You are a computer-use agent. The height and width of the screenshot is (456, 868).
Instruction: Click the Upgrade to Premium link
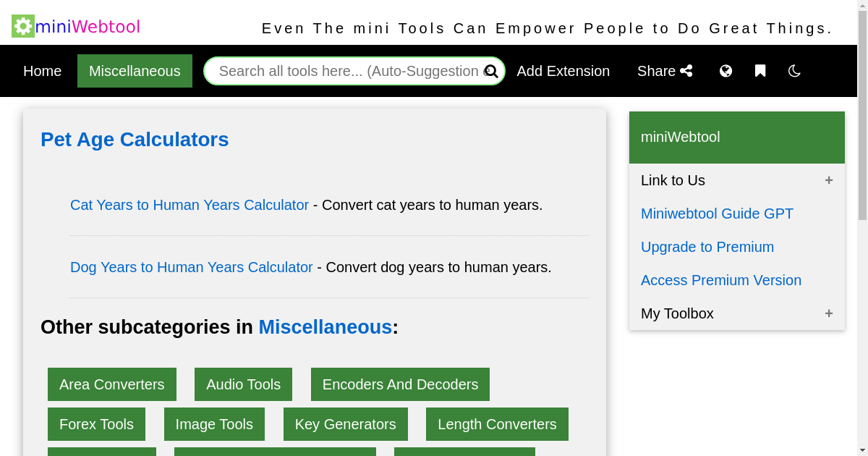pyautogui.click(x=707, y=247)
